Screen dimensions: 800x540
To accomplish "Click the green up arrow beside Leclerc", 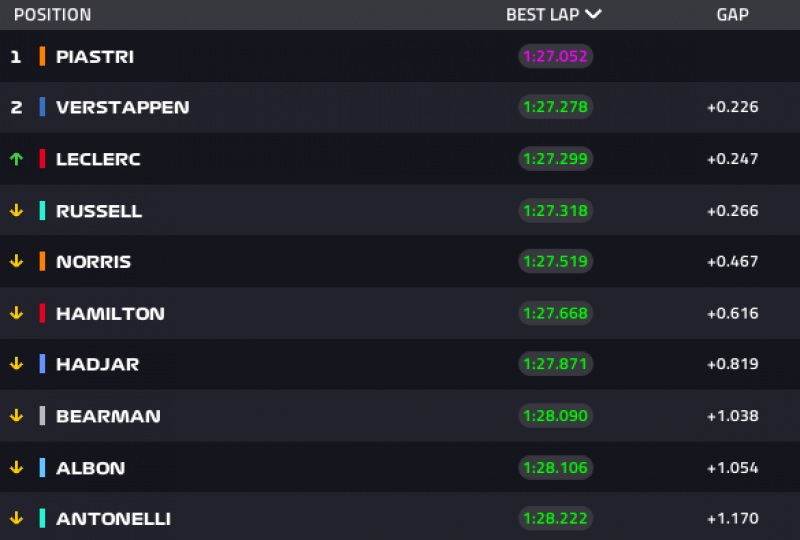I will pyautogui.click(x=16, y=159).
